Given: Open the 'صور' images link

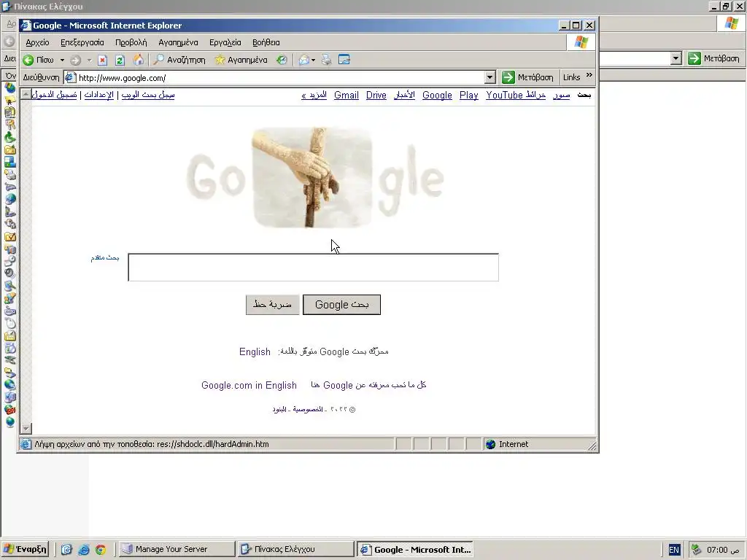Looking at the screenshot, I should [561, 96].
